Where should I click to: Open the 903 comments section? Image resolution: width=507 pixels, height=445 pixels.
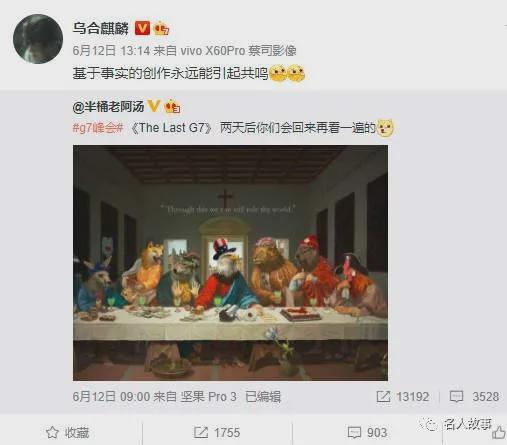pyautogui.click(x=367, y=433)
